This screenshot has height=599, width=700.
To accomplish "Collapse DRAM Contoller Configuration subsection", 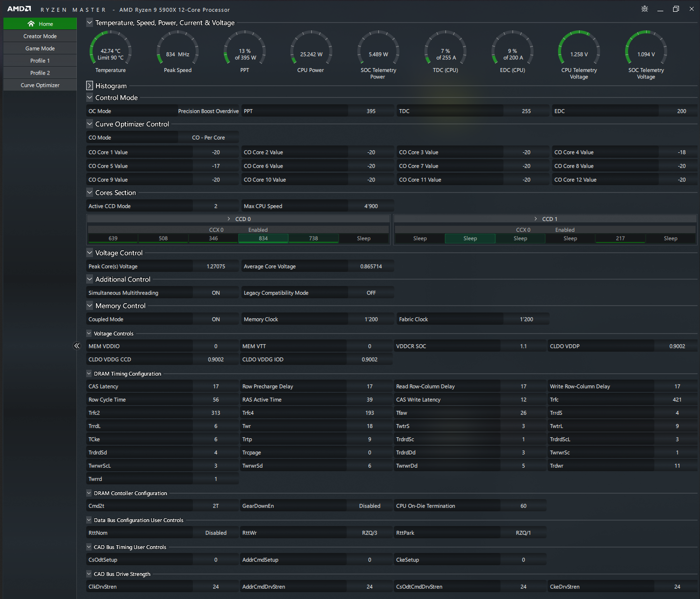I will coord(89,493).
